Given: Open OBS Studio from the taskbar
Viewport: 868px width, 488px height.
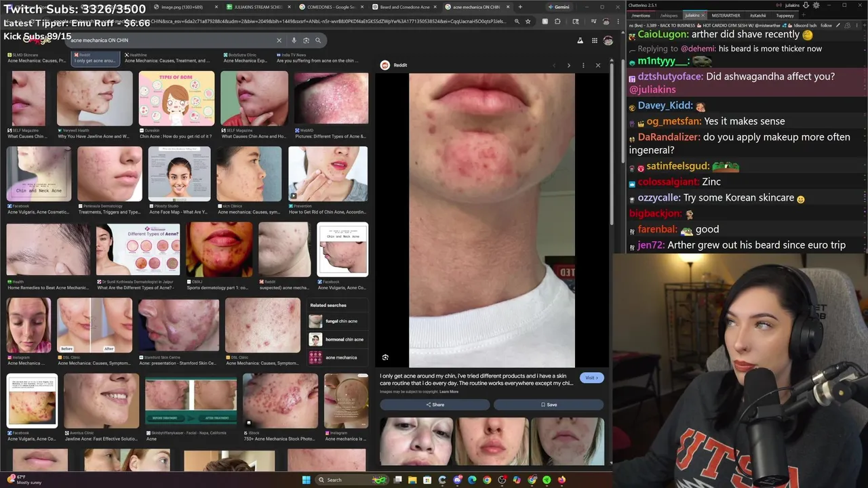Looking at the screenshot, I should [x=502, y=480].
